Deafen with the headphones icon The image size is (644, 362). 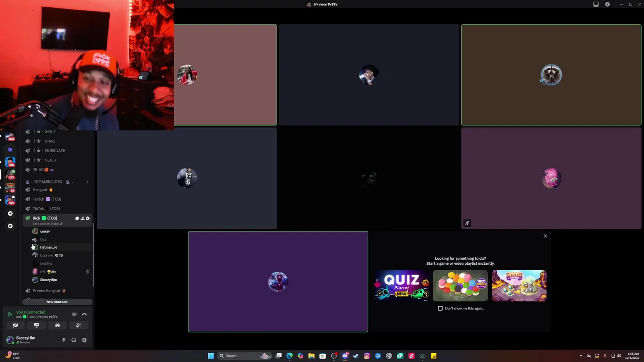pos(74,340)
